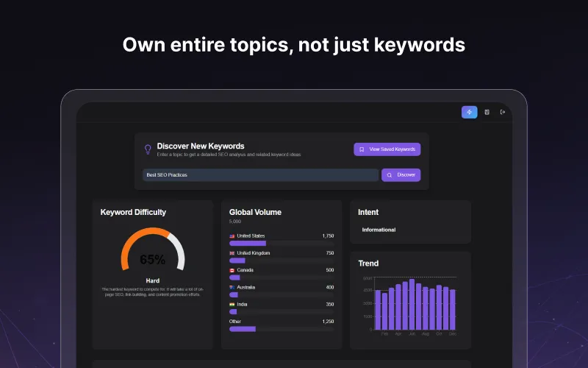Click the United Kingdom flag icon
588x368 pixels.
click(232, 252)
